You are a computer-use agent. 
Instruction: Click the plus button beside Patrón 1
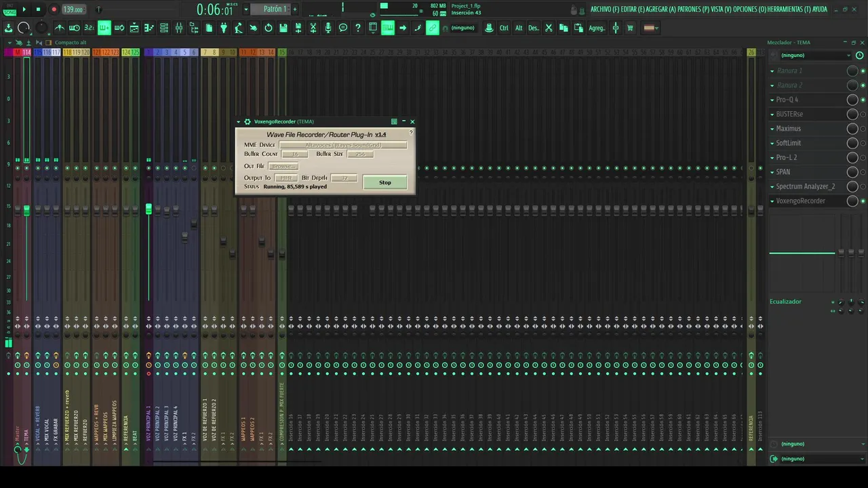pos(294,9)
